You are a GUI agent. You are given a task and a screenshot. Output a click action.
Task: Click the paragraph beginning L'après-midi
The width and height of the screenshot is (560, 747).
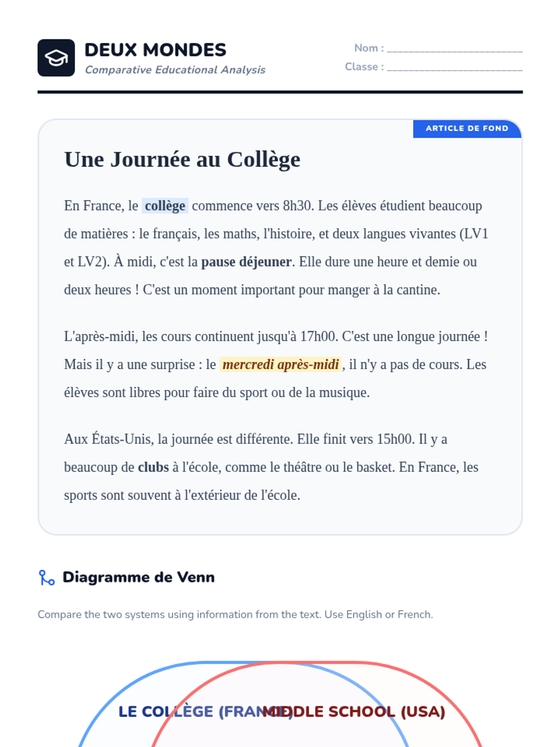(x=276, y=365)
